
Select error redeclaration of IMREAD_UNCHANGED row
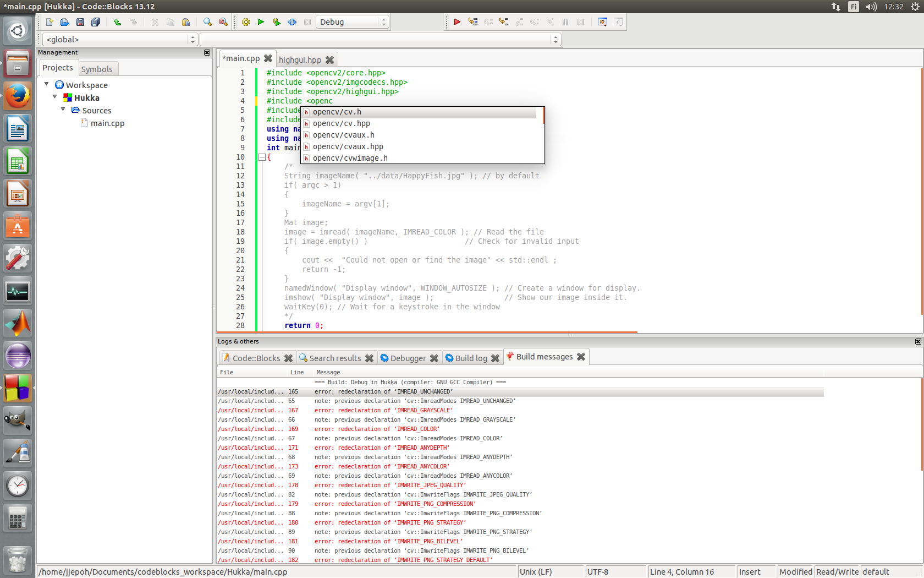(x=520, y=392)
